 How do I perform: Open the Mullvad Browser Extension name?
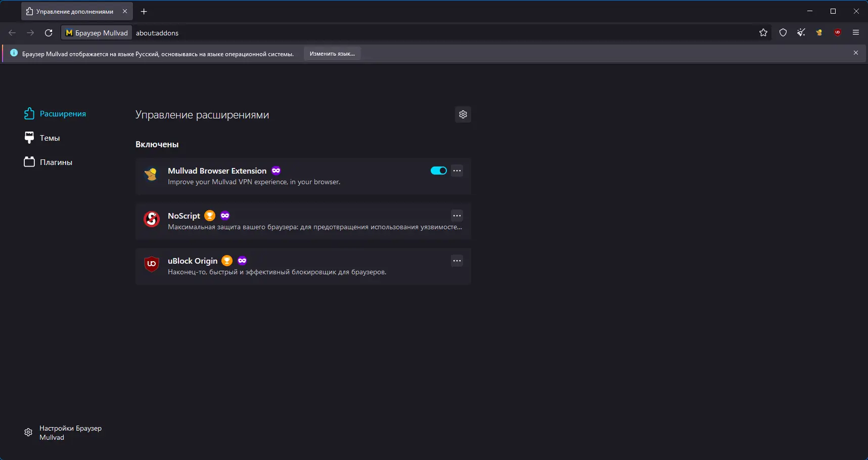217,171
